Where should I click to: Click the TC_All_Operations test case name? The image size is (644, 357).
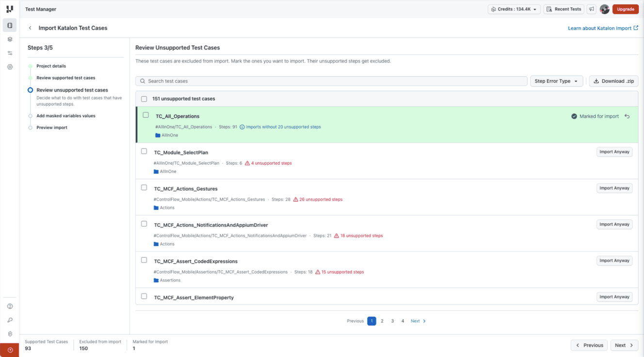pyautogui.click(x=177, y=116)
